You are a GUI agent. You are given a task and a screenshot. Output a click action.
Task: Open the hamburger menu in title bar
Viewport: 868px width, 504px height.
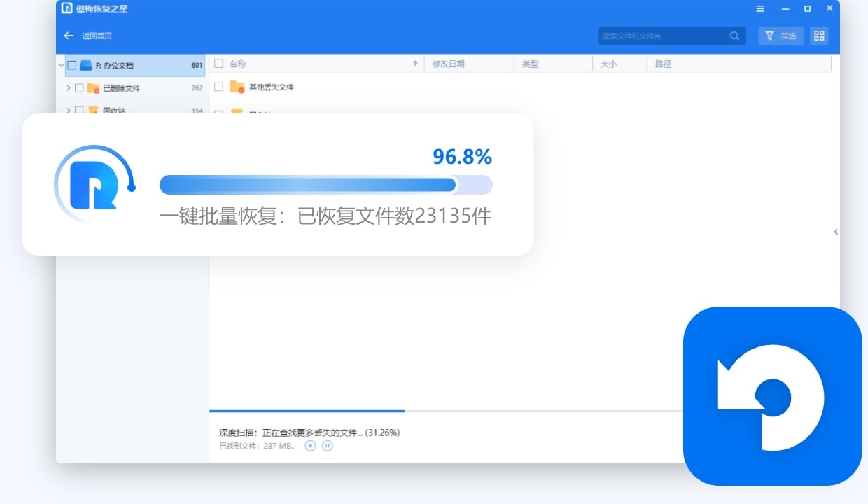[760, 9]
